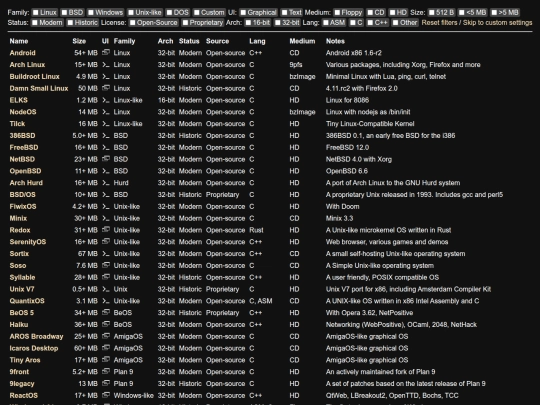Check the 32-bit arch filter

[278, 23]
